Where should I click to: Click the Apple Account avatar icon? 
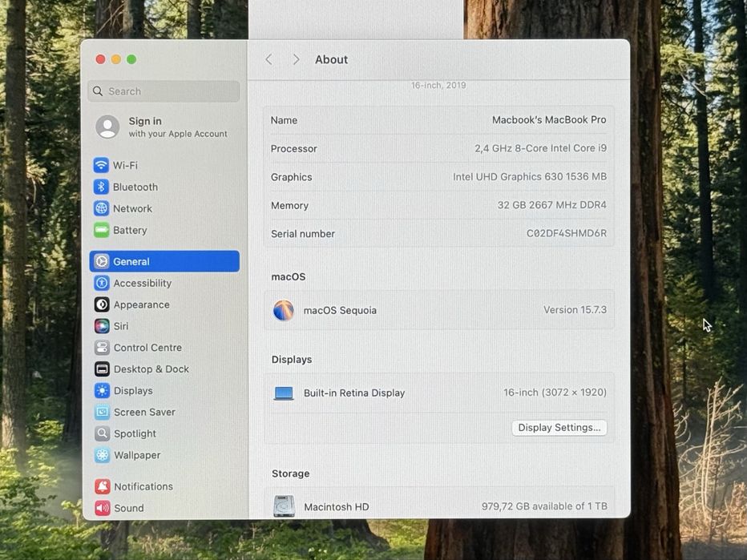point(107,127)
